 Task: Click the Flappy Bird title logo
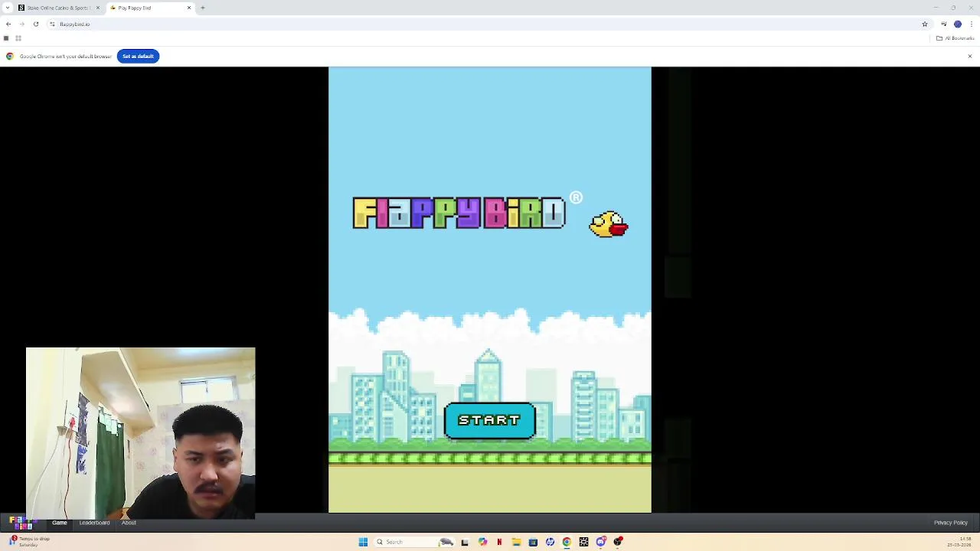pos(459,214)
